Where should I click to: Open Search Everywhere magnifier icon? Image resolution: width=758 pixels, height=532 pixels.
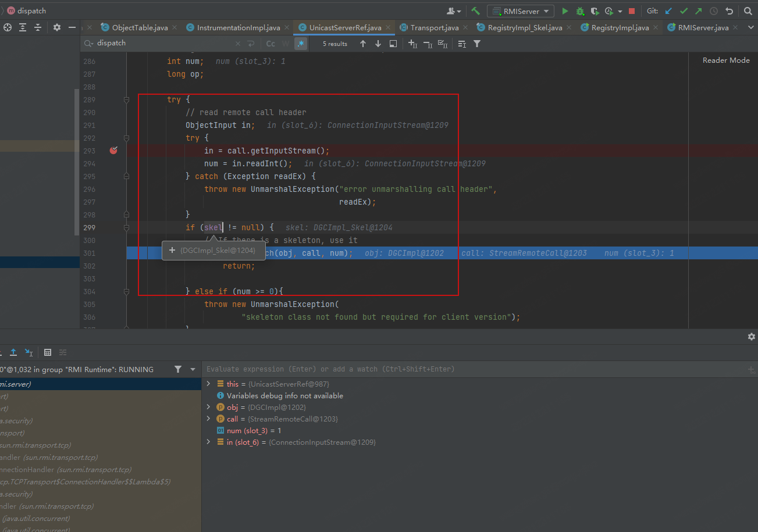[x=748, y=11]
